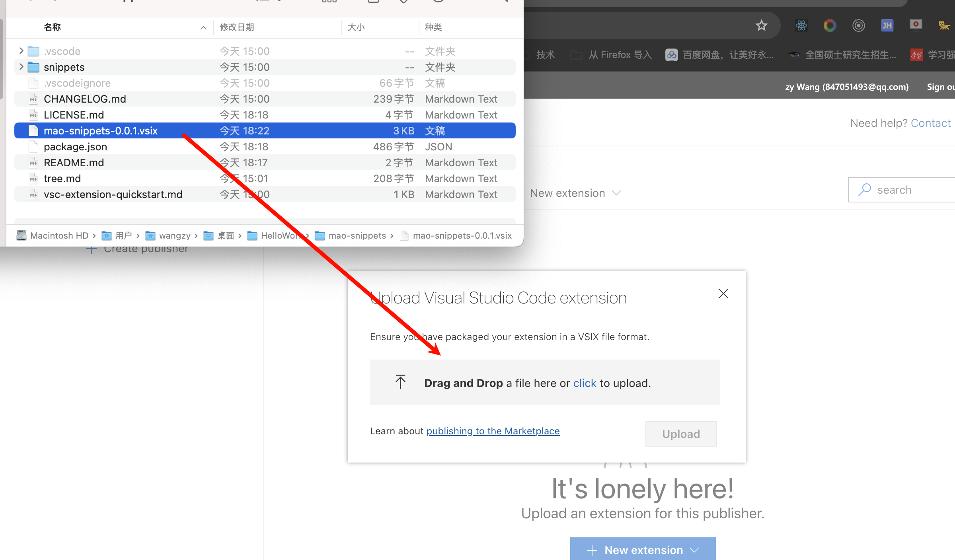Click 桌面 folder in Finder path bar

tap(219, 235)
